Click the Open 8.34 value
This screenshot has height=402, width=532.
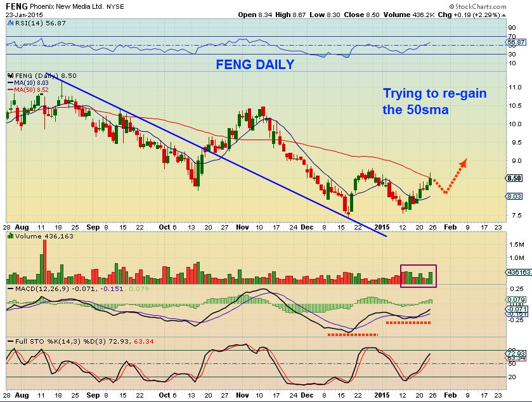[255, 15]
